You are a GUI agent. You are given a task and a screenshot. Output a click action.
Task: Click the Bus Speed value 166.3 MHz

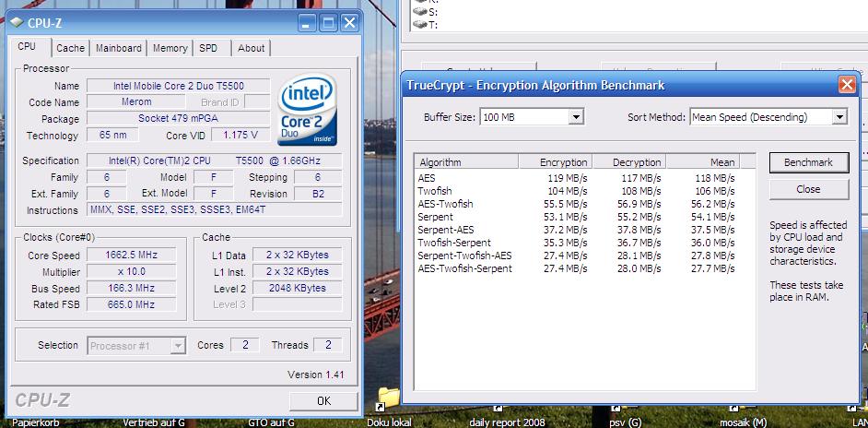click(x=131, y=289)
